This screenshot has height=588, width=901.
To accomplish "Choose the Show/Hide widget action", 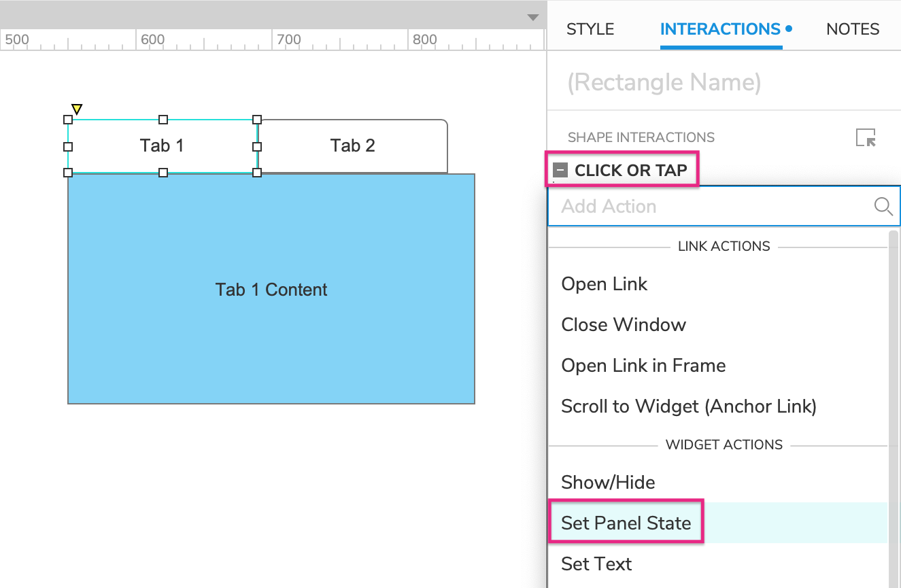I will [x=608, y=483].
